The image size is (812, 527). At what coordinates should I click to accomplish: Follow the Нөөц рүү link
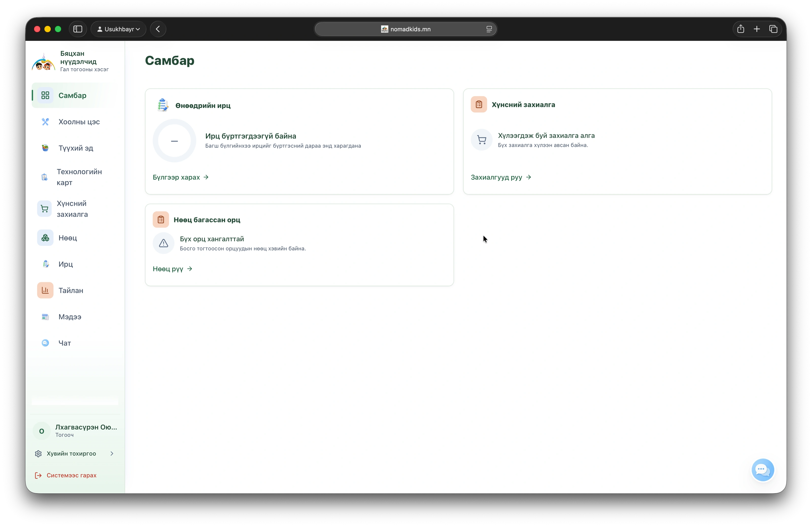tap(173, 269)
